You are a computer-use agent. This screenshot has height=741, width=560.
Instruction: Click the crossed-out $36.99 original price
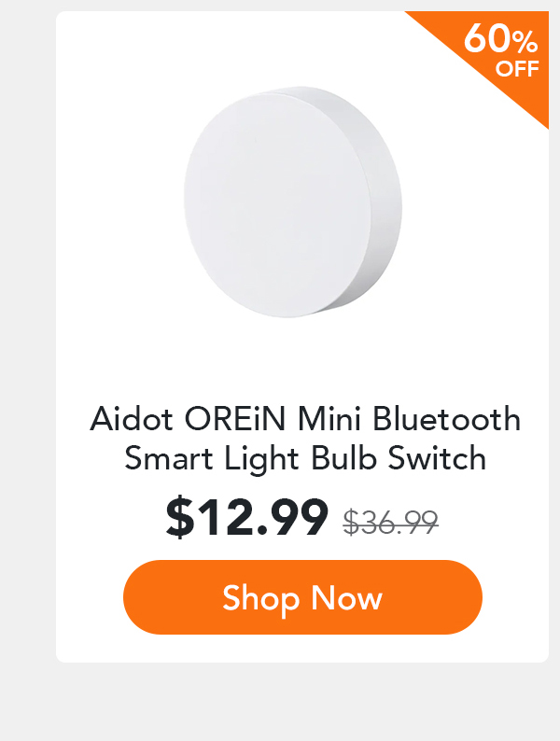[x=390, y=523]
